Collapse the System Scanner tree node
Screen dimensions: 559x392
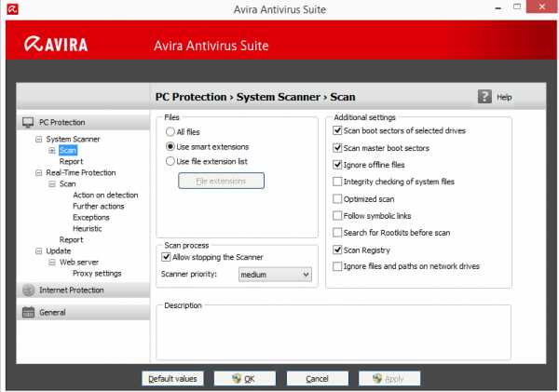(38, 139)
